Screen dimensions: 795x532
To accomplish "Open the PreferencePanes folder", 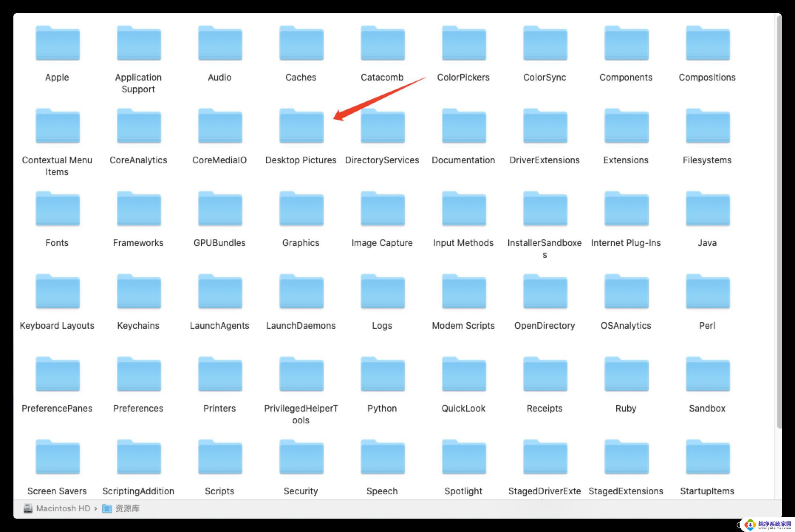I will pos(57,376).
